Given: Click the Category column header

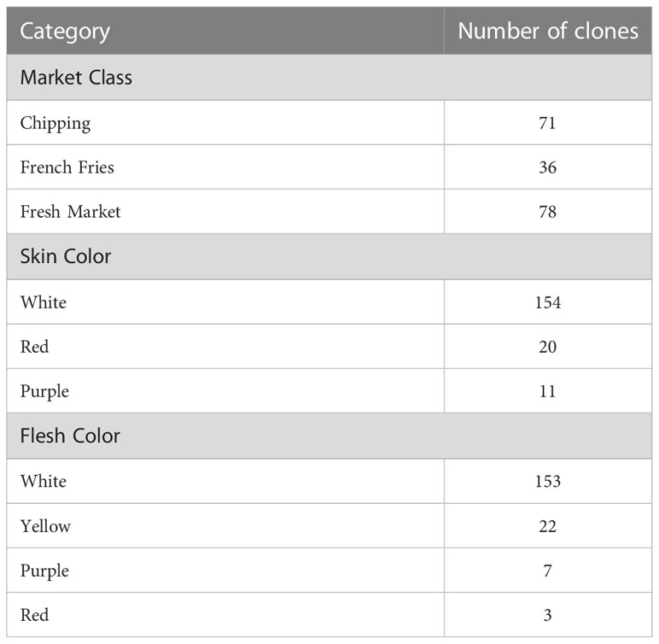Looking at the screenshot, I should [65, 32].
